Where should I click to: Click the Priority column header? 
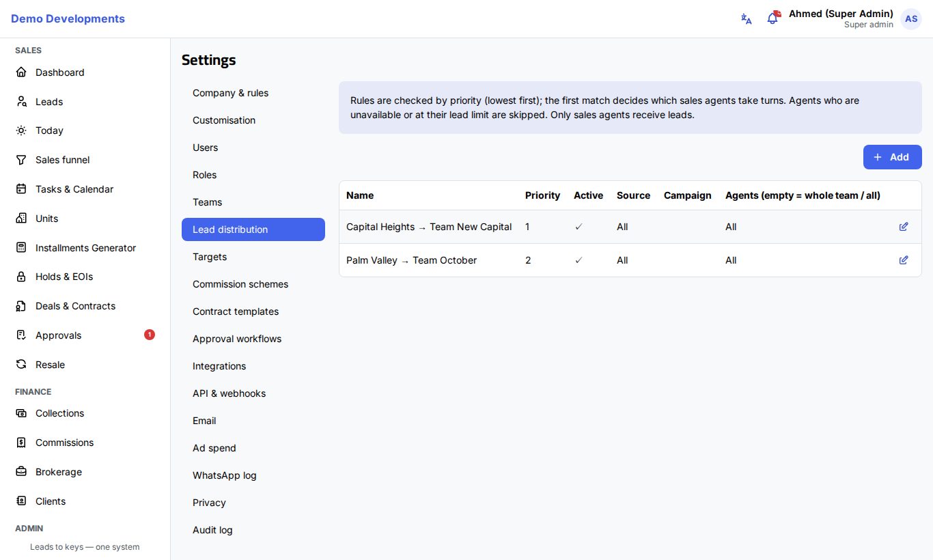[542, 195]
